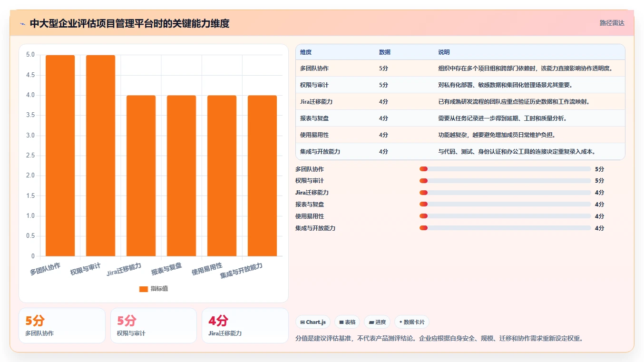Click the Jira迁移能力 progress bar
Image resolution: width=644 pixels, height=362 pixels.
point(505,193)
